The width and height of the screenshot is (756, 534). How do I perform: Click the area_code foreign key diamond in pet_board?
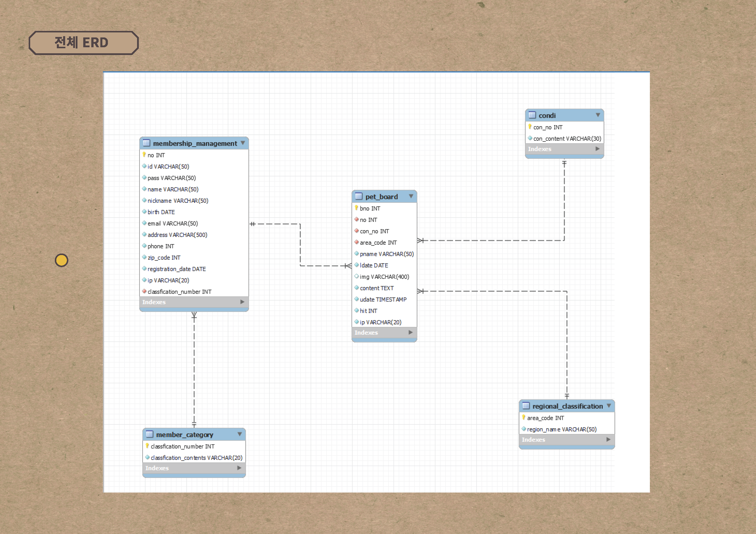[x=356, y=242]
